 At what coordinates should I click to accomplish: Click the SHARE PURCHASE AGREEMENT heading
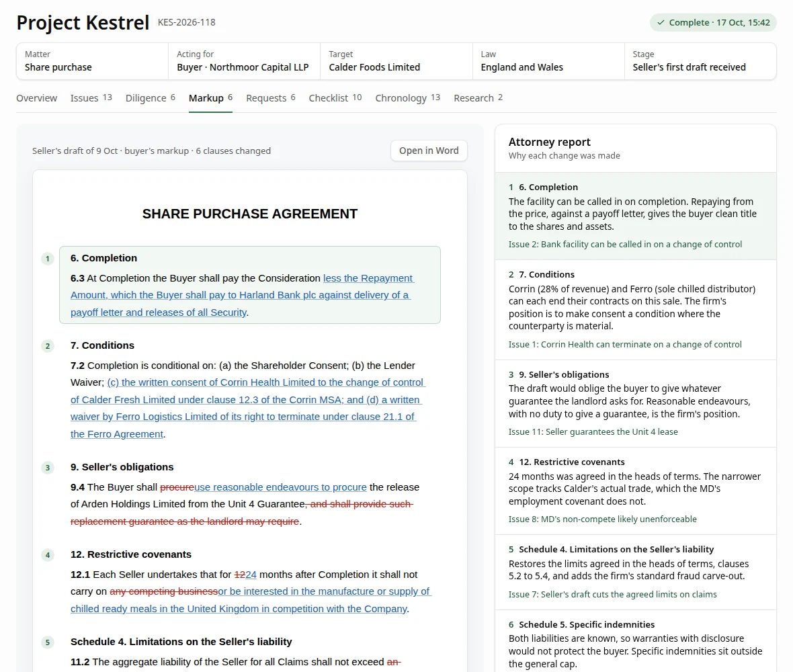click(250, 214)
